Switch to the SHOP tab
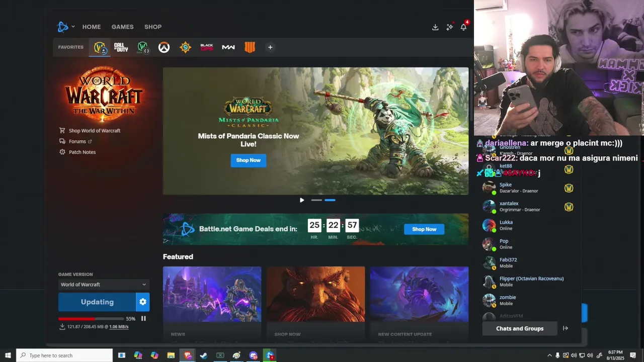This screenshot has width=644, height=362. (153, 27)
